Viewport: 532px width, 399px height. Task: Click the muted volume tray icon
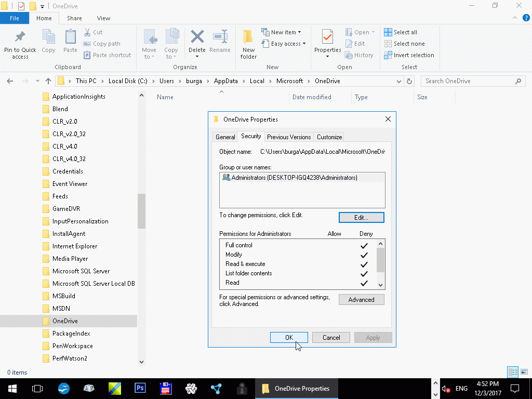point(446,389)
